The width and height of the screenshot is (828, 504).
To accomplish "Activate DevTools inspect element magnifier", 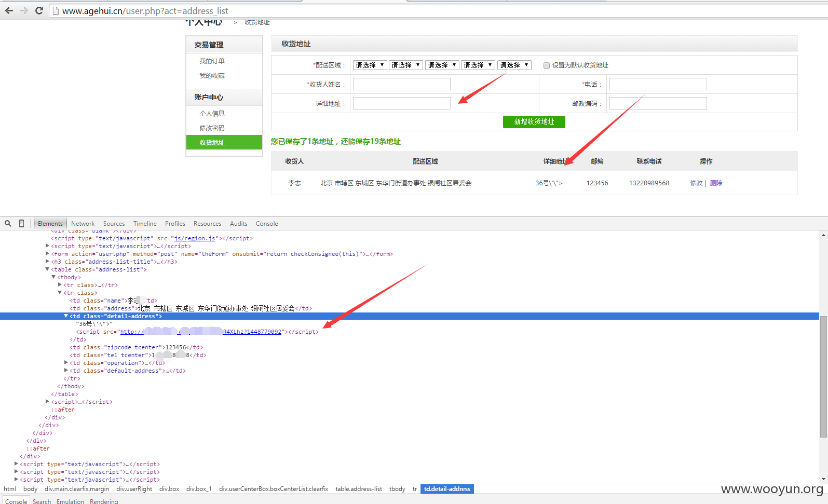I will point(8,223).
